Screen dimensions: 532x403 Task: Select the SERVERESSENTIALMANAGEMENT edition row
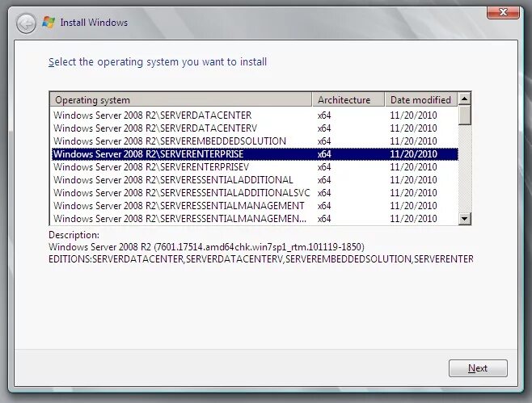(x=255, y=205)
